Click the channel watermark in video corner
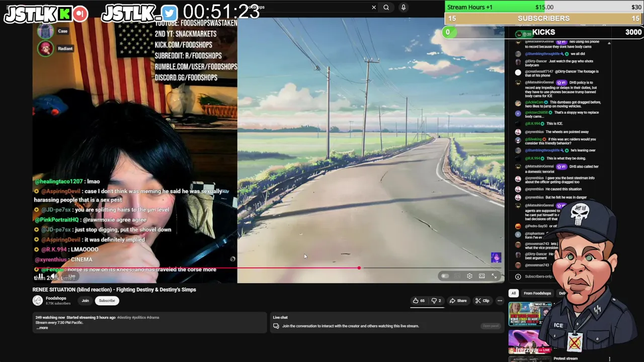This screenshot has height=362, width=644. point(496,257)
